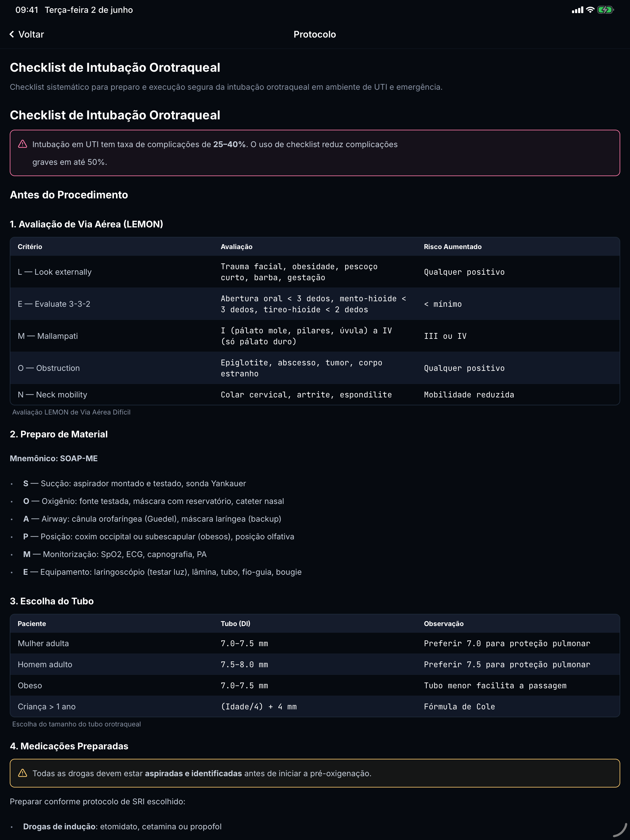Click the Mnemônico: SOAP-ME label
Image resolution: width=630 pixels, height=840 pixels.
(x=54, y=458)
